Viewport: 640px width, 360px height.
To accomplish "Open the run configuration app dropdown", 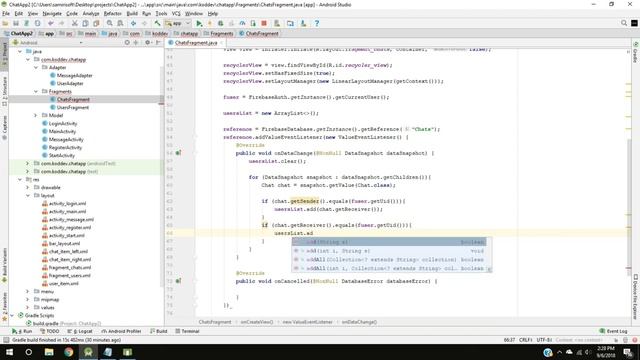I will pos(178,23).
